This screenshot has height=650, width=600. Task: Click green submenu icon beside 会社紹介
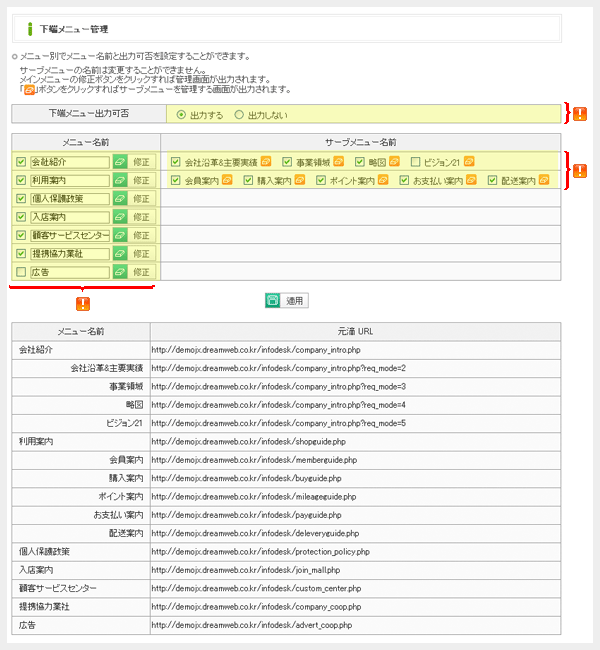click(120, 161)
